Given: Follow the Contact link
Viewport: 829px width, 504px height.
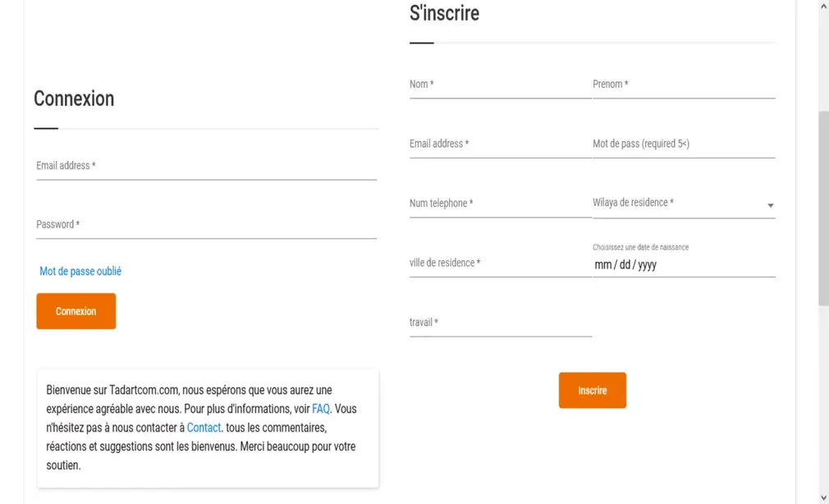Looking at the screenshot, I should tap(204, 428).
